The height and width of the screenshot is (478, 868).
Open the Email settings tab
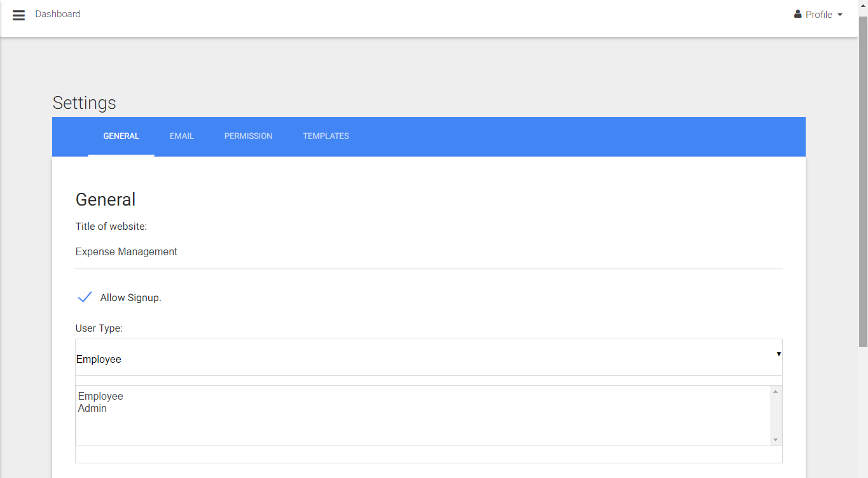(181, 136)
